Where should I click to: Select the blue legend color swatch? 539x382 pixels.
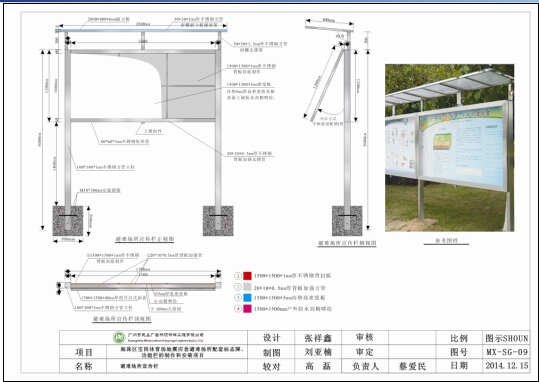click(x=247, y=298)
